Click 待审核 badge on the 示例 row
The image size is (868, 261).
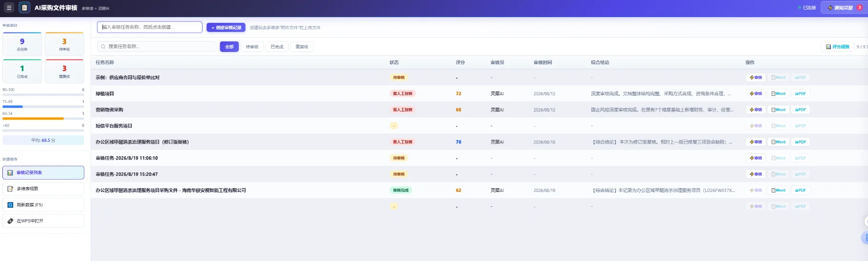tap(399, 78)
